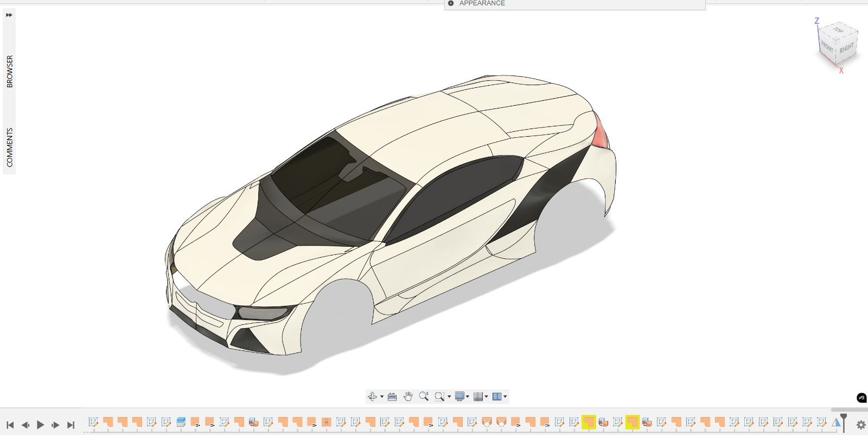
Task: Select the front headlight on car model
Action: pyautogui.click(x=263, y=314)
